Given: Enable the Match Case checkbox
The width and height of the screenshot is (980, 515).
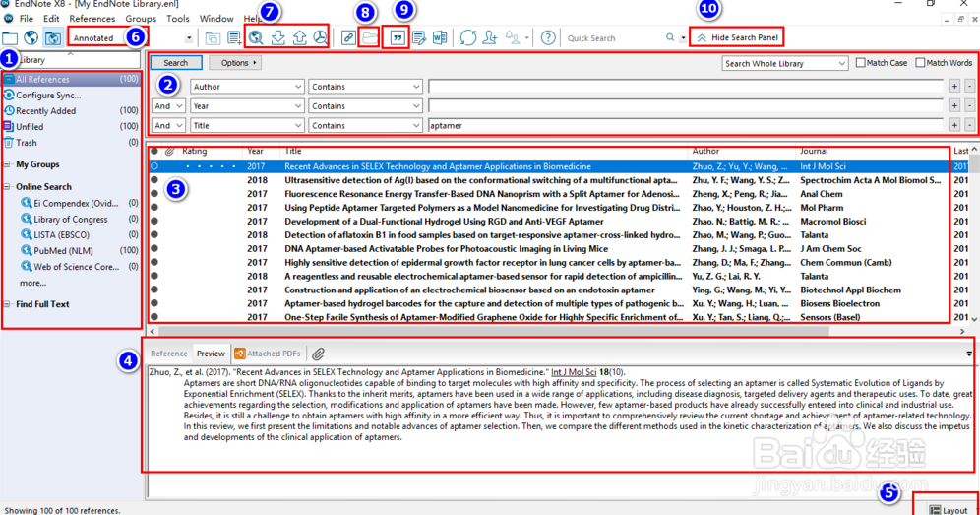Looking at the screenshot, I should point(861,63).
